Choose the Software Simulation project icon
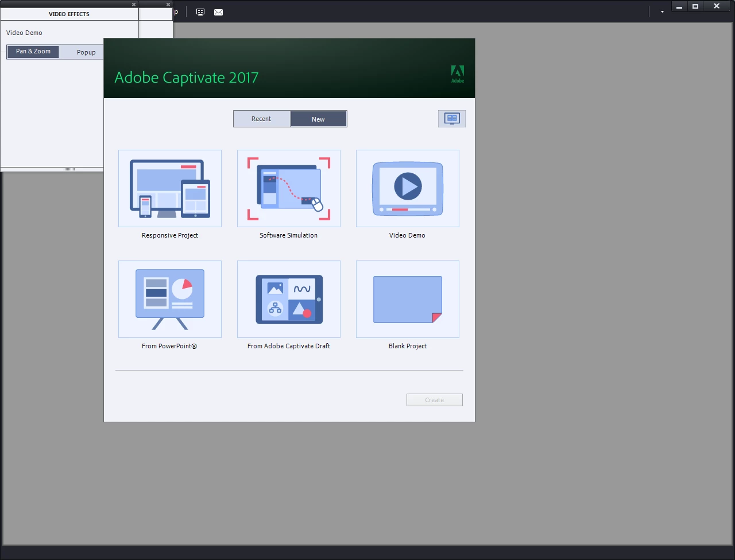Image resolution: width=735 pixels, height=560 pixels. click(289, 188)
